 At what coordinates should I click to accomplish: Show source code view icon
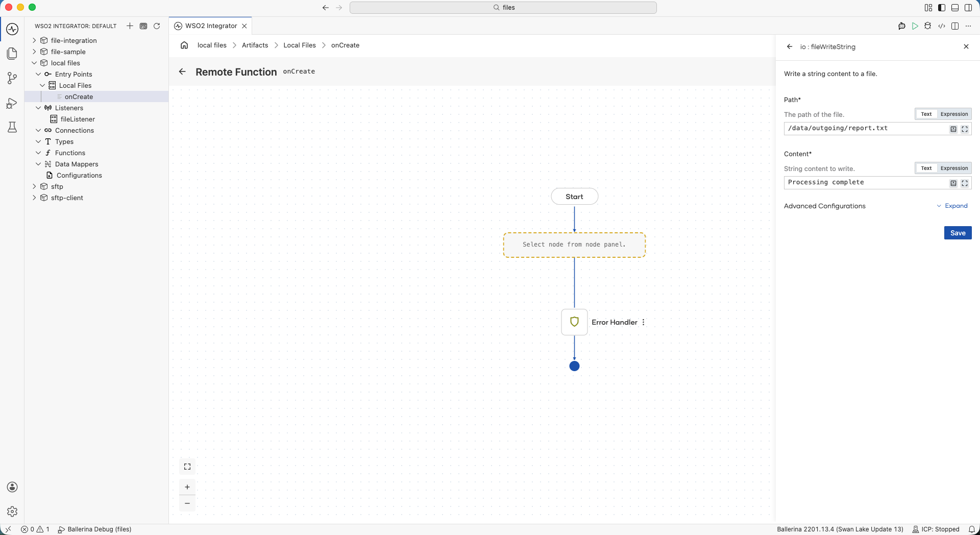pyautogui.click(x=942, y=26)
